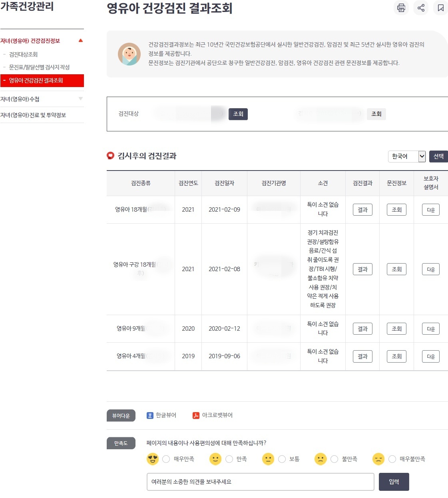Click the bookmark icon in the top corner
The image size is (448, 498).
click(440, 8)
